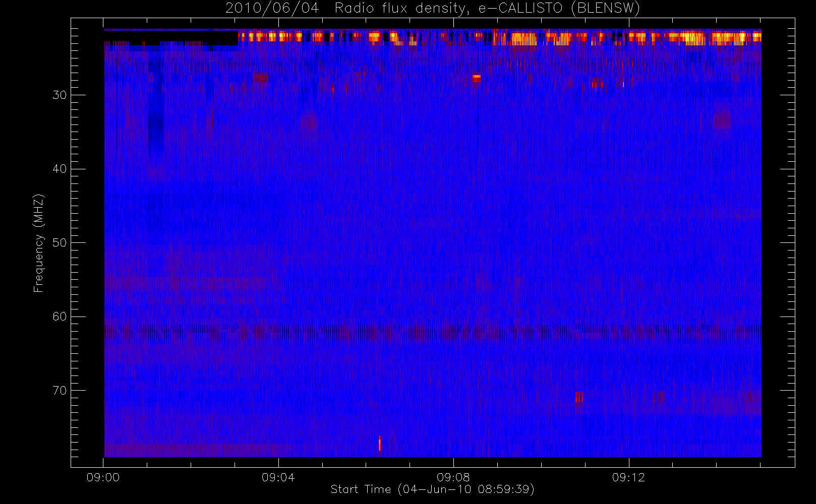The width and height of the screenshot is (816, 504).
Task: Click the red vertical spike near 09:06 at 77 MHz
Action: tap(380, 443)
